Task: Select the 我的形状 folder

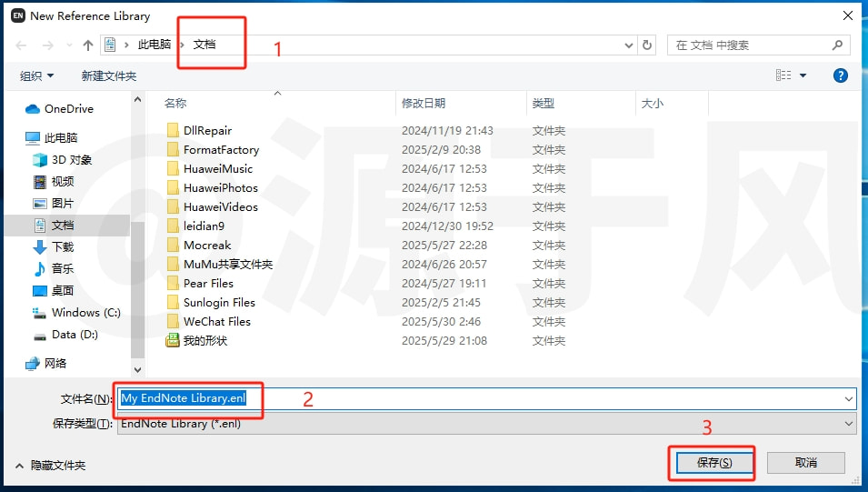Action: click(x=196, y=341)
